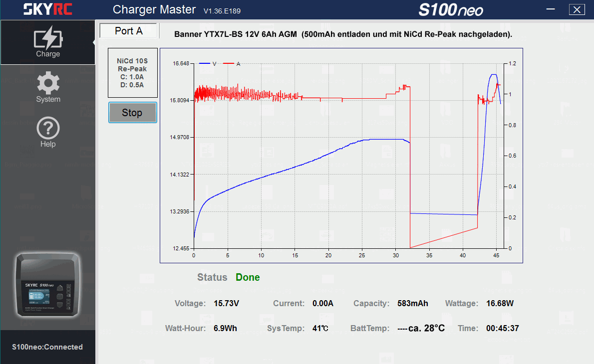Click the green Done status text
The height and width of the screenshot is (364, 594).
[x=248, y=277]
